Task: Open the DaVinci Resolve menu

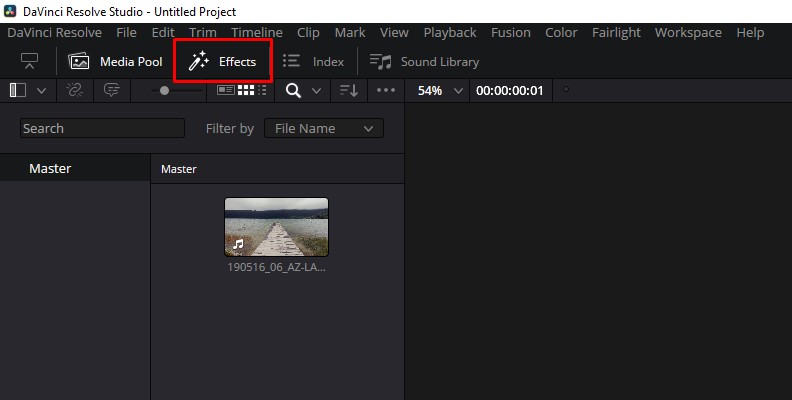Action: [55, 32]
